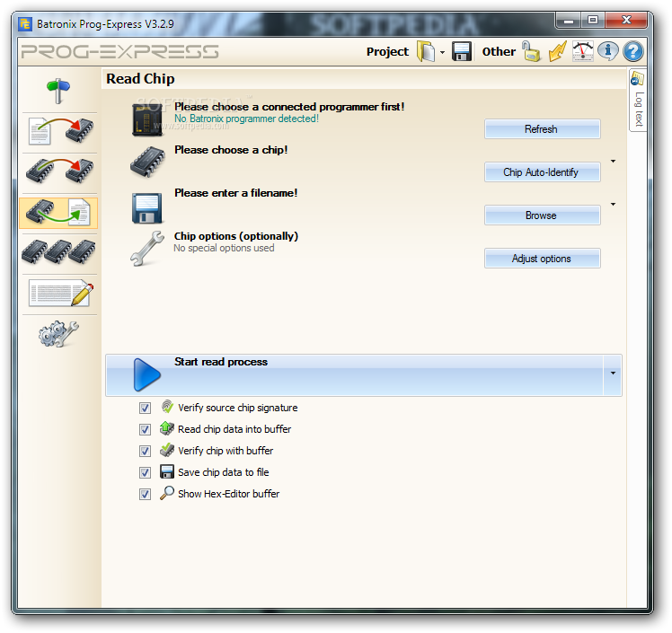The width and height of the screenshot is (672, 633).
Task: Click the programmer device icon
Action: pyautogui.click(x=147, y=120)
